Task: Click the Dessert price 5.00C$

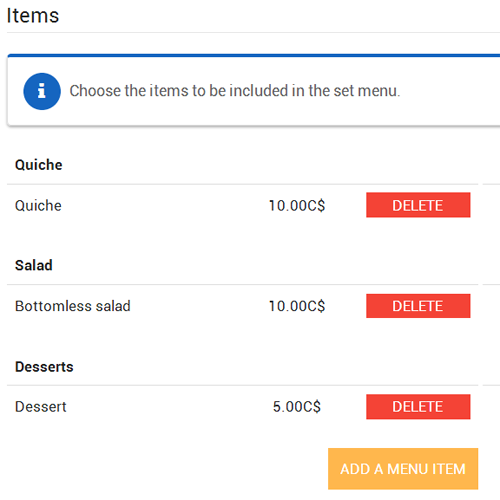Action: click(x=297, y=407)
